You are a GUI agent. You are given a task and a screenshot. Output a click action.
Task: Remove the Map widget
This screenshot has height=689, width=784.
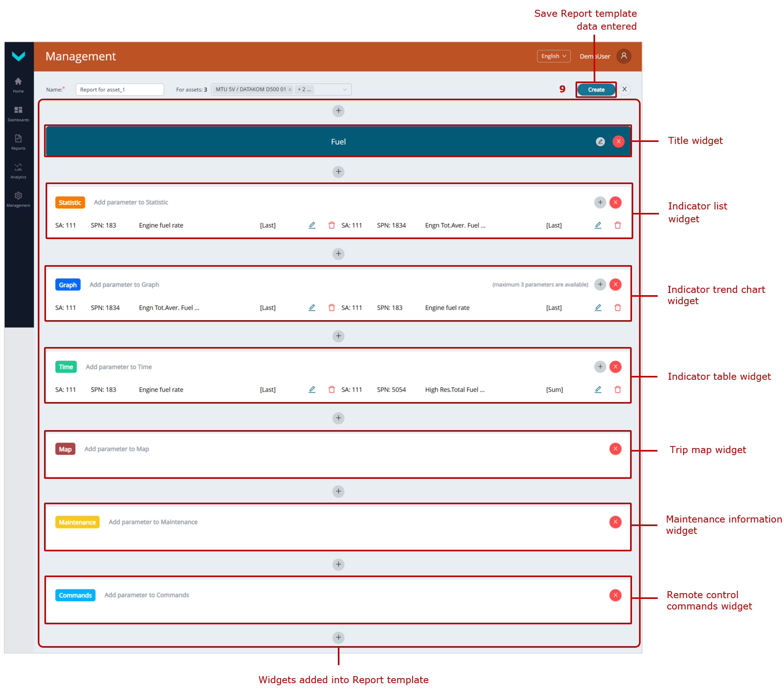tap(615, 449)
